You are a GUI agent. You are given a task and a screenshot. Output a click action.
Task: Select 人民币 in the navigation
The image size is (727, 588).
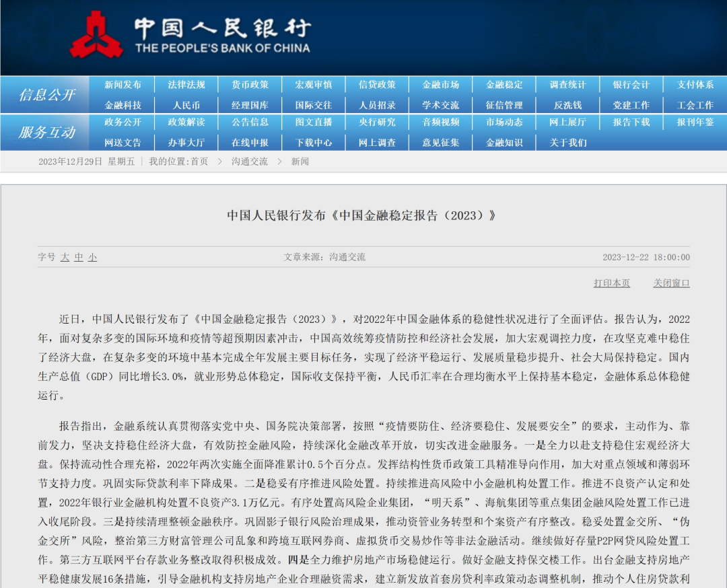pyautogui.click(x=186, y=105)
